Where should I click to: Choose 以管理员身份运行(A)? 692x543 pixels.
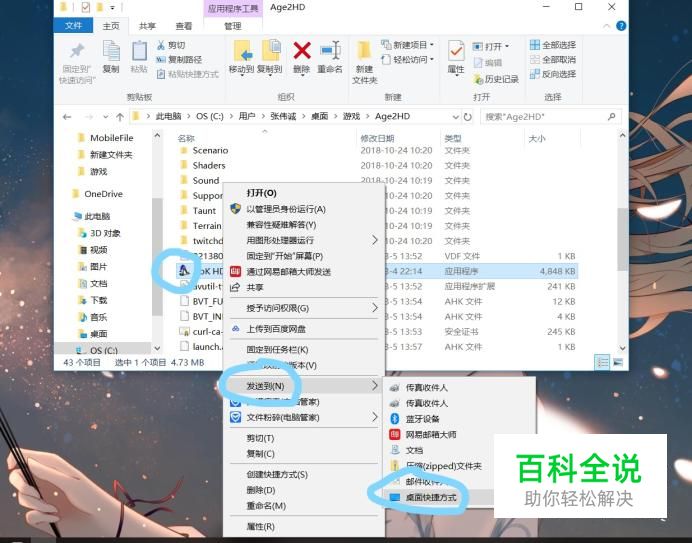click(x=286, y=209)
